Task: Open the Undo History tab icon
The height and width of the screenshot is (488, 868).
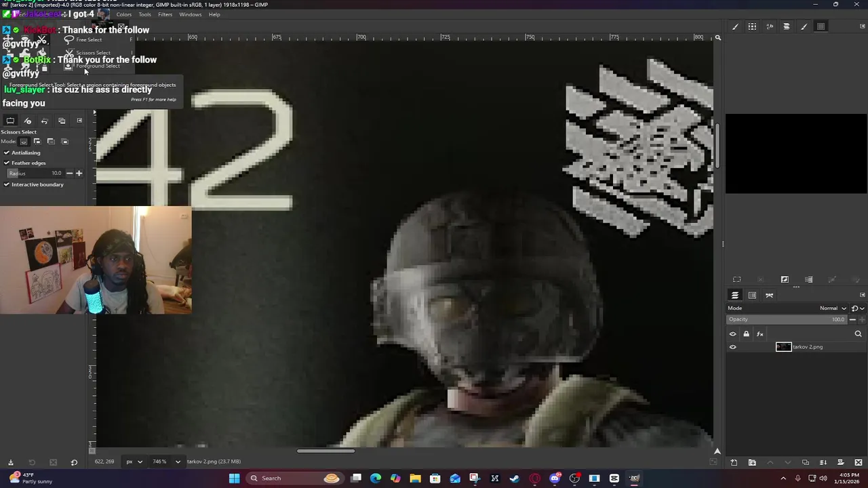Action: click(x=45, y=121)
